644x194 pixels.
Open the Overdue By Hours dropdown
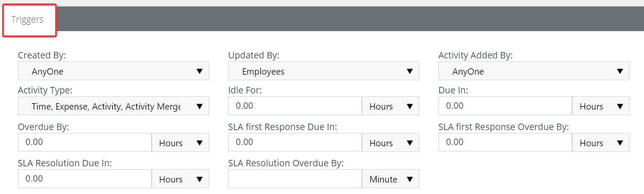pos(180,142)
